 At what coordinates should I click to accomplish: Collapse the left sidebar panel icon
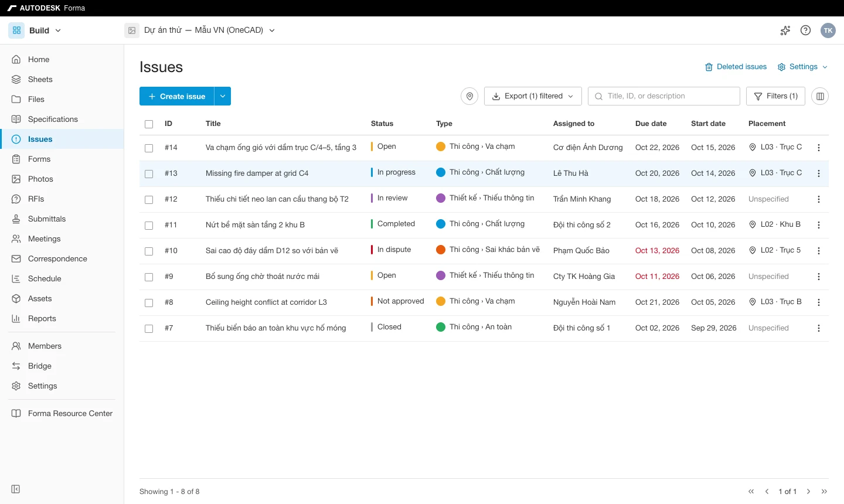(16, 489)
